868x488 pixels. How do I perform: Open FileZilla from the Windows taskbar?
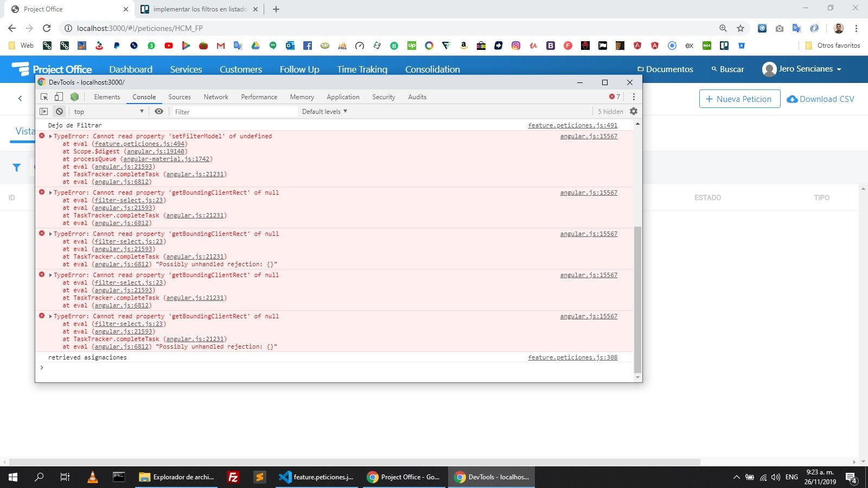(x=233, y=477)
